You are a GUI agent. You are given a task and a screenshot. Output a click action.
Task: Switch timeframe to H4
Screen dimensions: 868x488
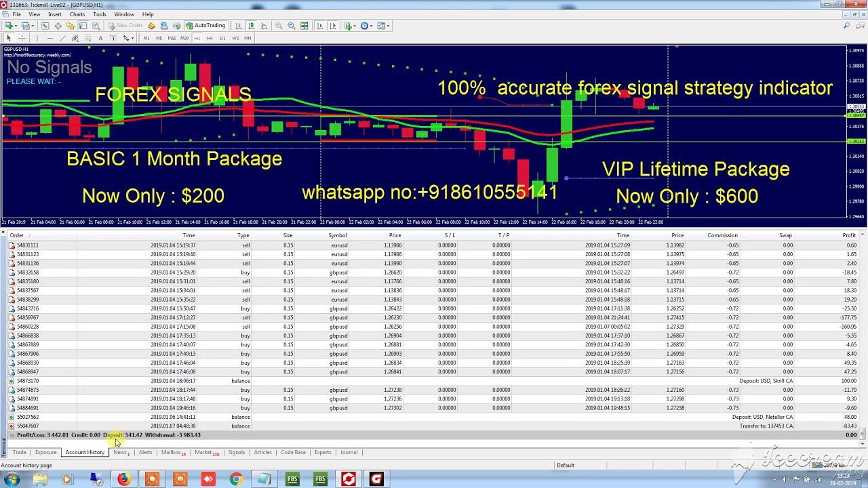210,38
